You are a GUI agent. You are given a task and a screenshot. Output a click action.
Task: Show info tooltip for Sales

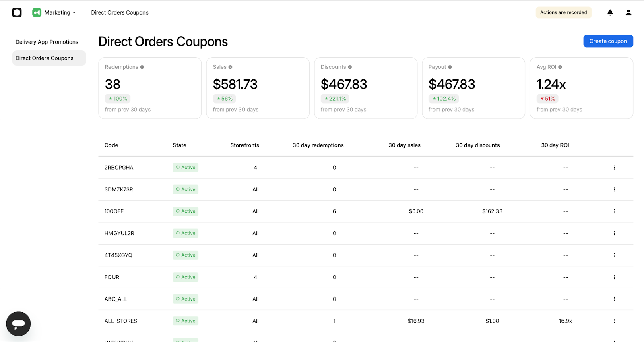230,67
